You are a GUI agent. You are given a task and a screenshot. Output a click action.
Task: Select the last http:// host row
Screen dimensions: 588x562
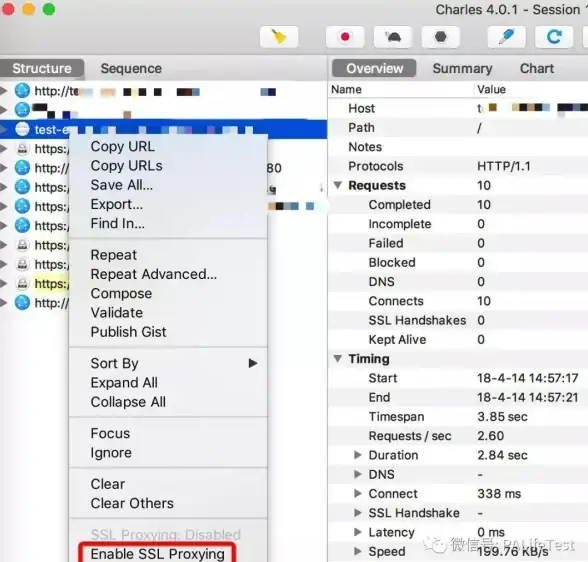[x=52, y=303]
